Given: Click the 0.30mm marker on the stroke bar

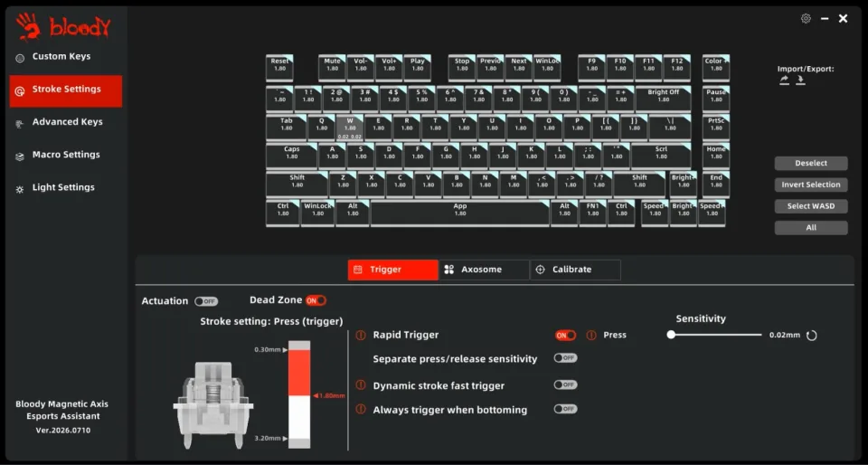Looking at the screenshot, I should 270,350.
